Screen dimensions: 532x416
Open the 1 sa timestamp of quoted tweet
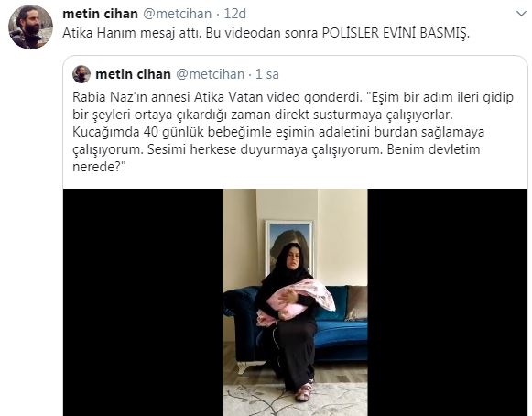pos(267,74)
